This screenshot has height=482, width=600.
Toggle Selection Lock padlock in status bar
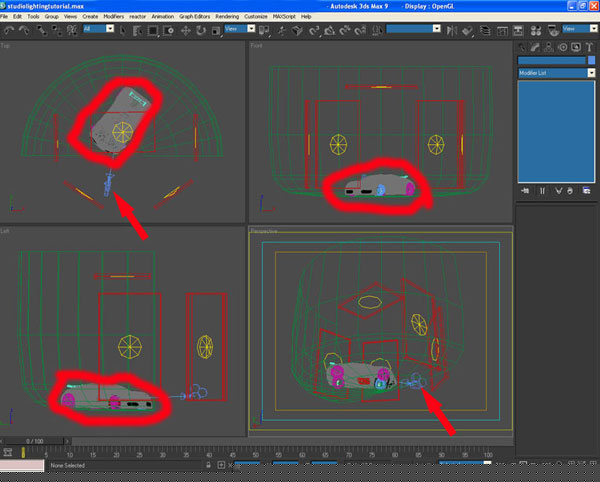(x=208, y=465)
